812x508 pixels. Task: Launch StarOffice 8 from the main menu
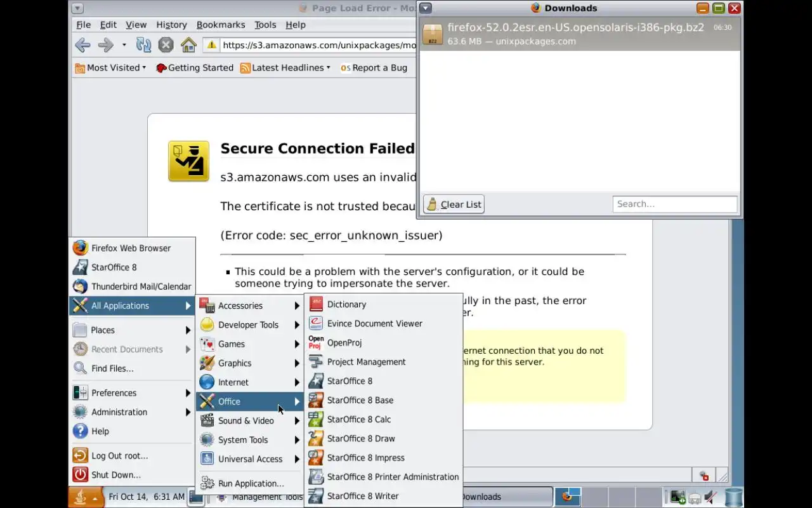pos(132,267)
